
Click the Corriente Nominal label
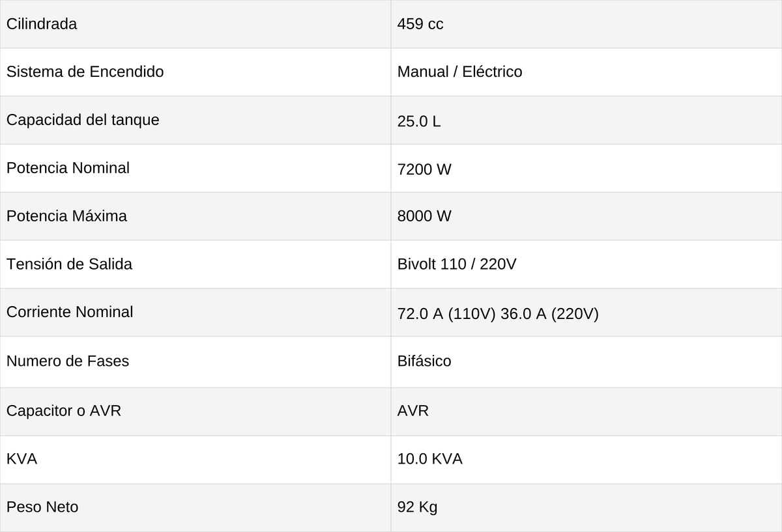coord(70,312)
